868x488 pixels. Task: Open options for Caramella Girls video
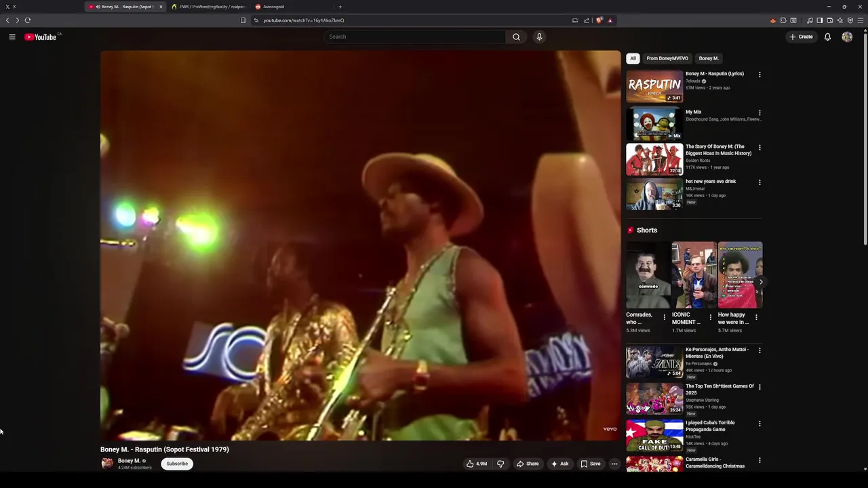click(x=759, y=460)
